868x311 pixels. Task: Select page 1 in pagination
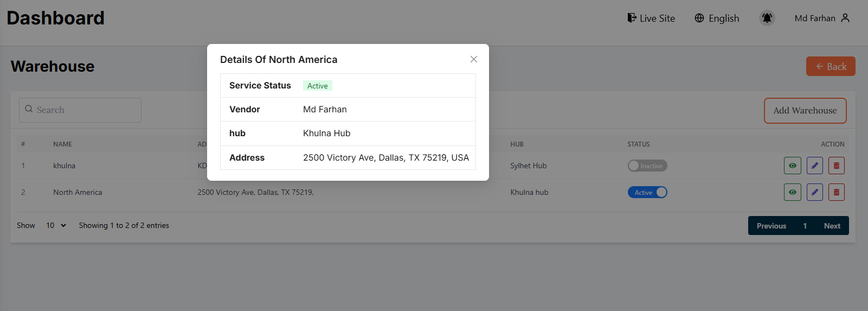coord(805,226)
